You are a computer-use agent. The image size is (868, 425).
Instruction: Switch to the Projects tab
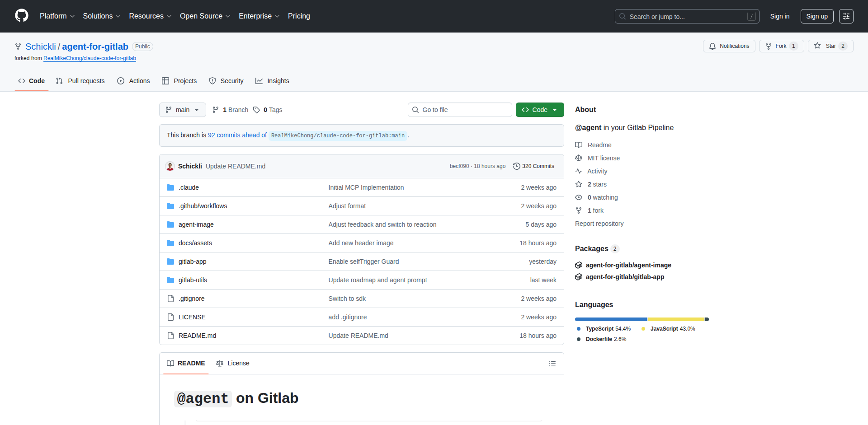179,81
